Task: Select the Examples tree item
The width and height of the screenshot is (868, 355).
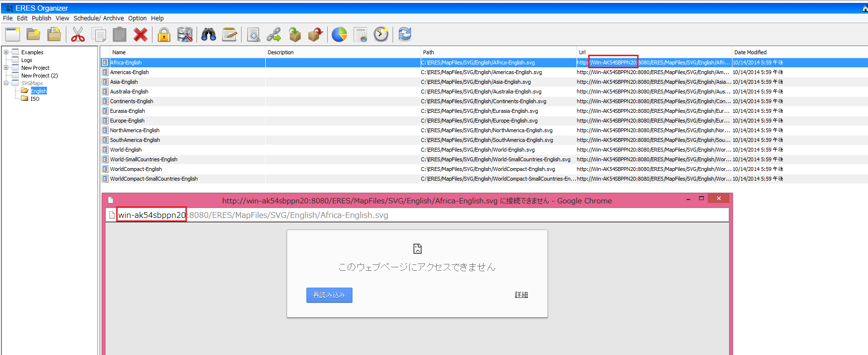Action: point(32,52)
